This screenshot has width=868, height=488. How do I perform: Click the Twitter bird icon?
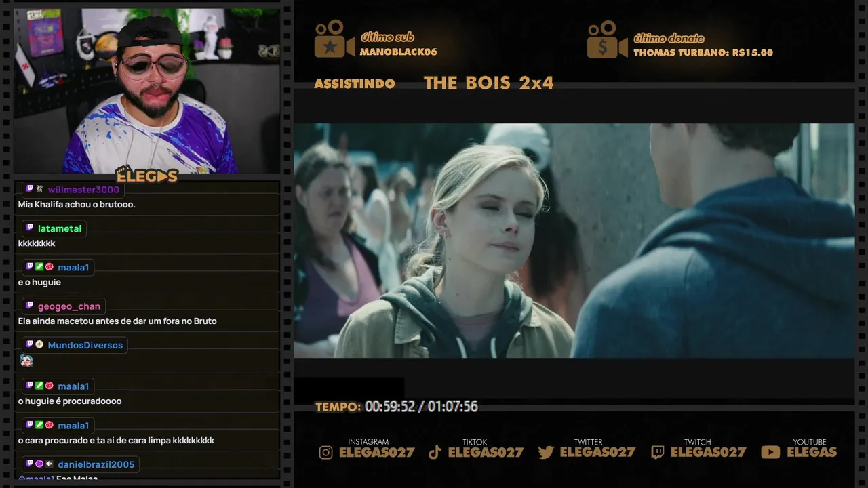pos(546,452)
